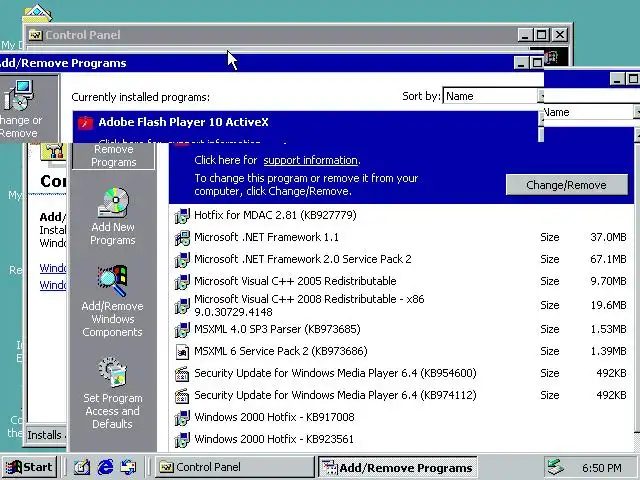Select Security Update for Media Player KB954600
Screen dimensions: 640x480
click(402, 373)
